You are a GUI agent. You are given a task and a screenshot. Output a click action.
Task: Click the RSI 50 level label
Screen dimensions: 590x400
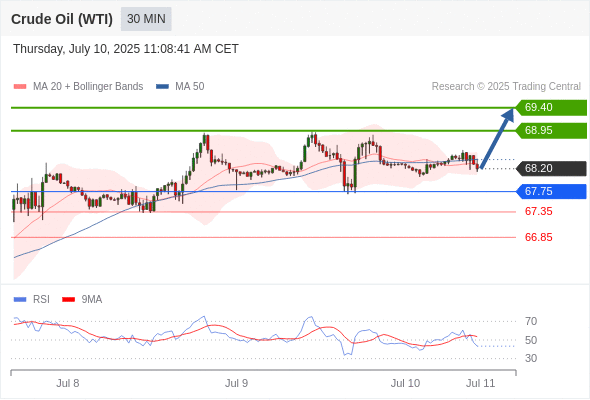pos(531,340)
